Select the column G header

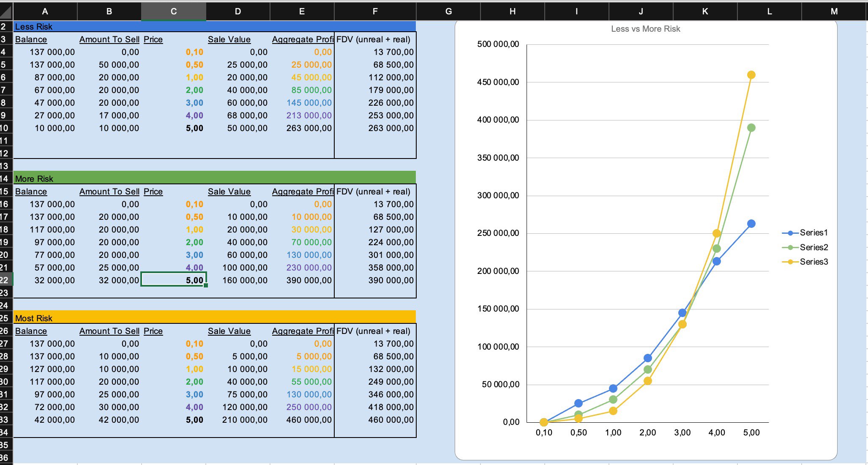pyautogui.click(x=448, y=11)
